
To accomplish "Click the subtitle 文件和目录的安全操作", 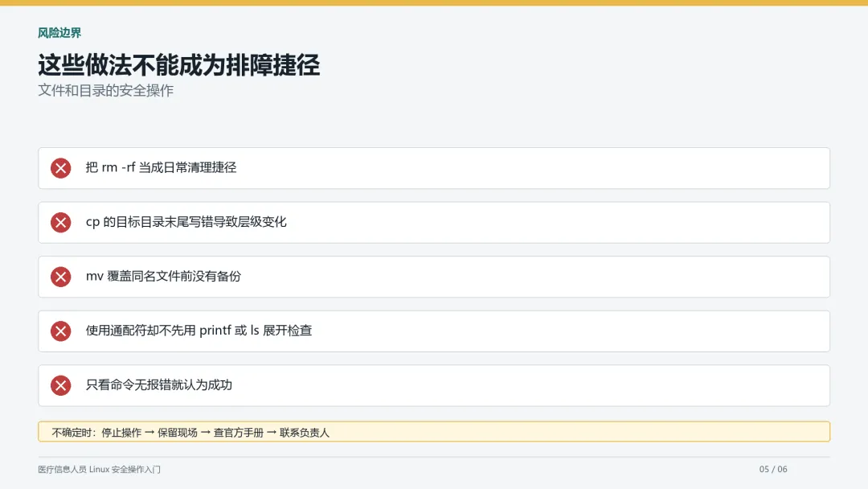I will 106,90.
